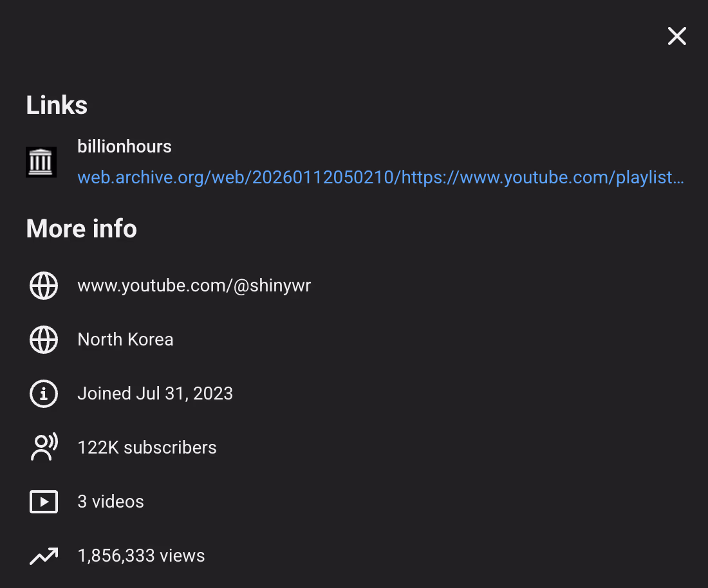Click the video play icon

click(x=44, y=502)
